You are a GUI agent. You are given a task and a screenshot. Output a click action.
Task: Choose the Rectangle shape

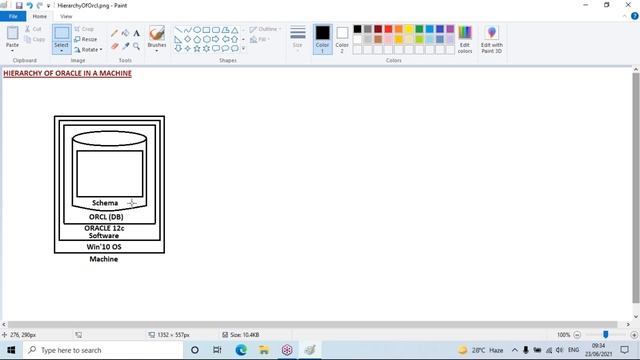[206, 30]
